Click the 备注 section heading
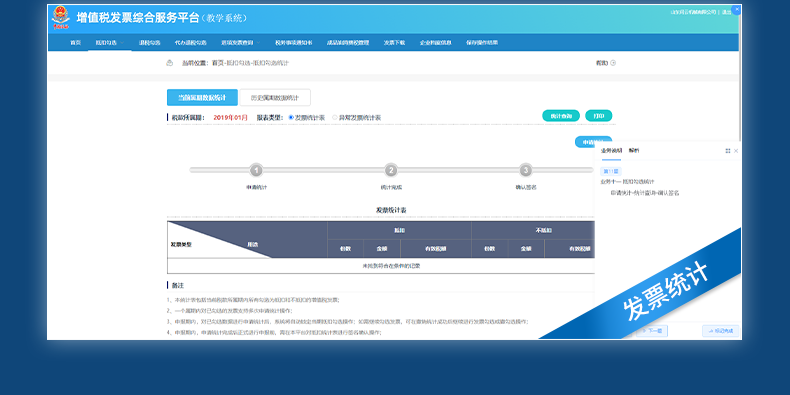Image resolution: width=790 pixels, height=395 pixels. [177, 285]
